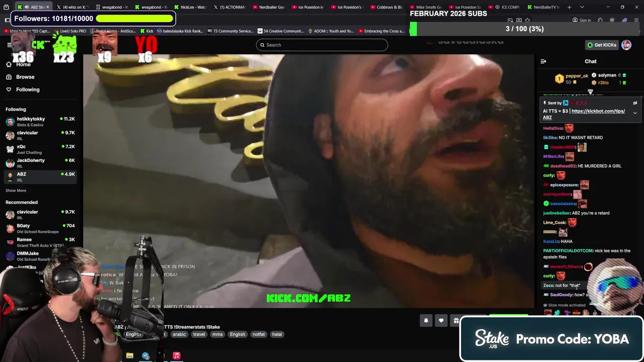The width and height of the screenshot is (644, 362).
Task: Open the Embracing the Cross bookmark
Action: pos(381,31)
